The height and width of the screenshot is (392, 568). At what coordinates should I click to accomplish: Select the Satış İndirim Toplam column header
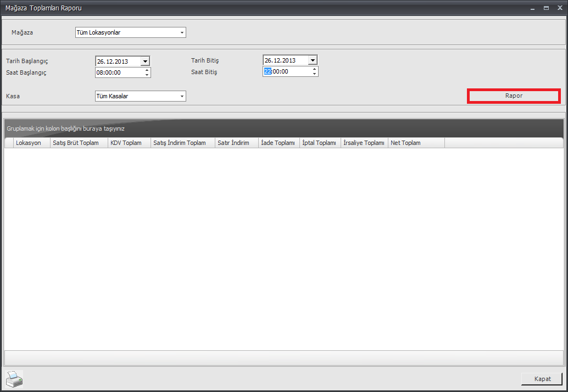[x=180, y=143]
